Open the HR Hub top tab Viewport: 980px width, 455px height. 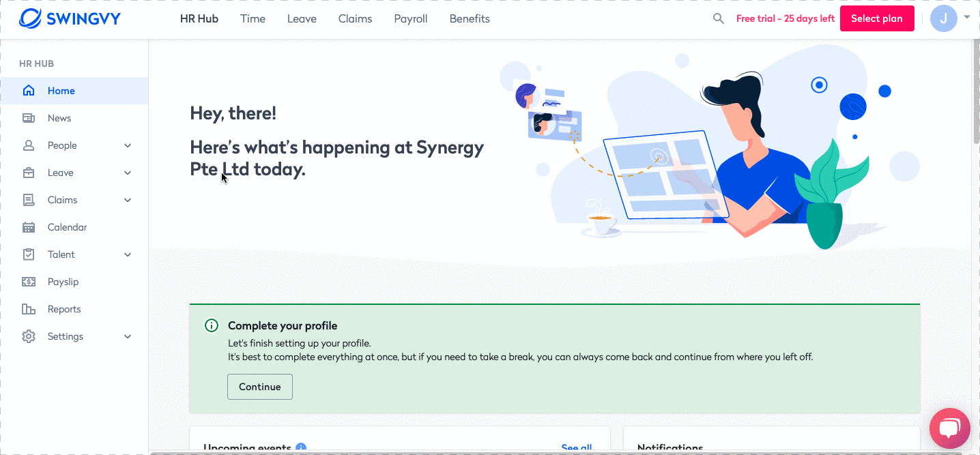point(199,18)
